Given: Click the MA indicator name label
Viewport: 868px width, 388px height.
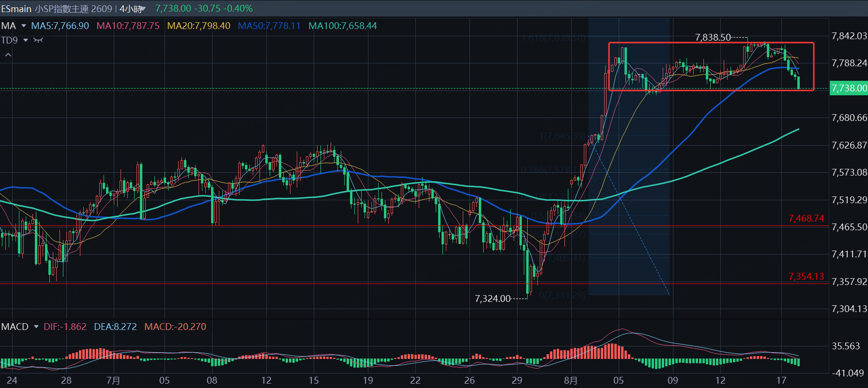Looking at the screenshot, I should click(x=9, y=26).
